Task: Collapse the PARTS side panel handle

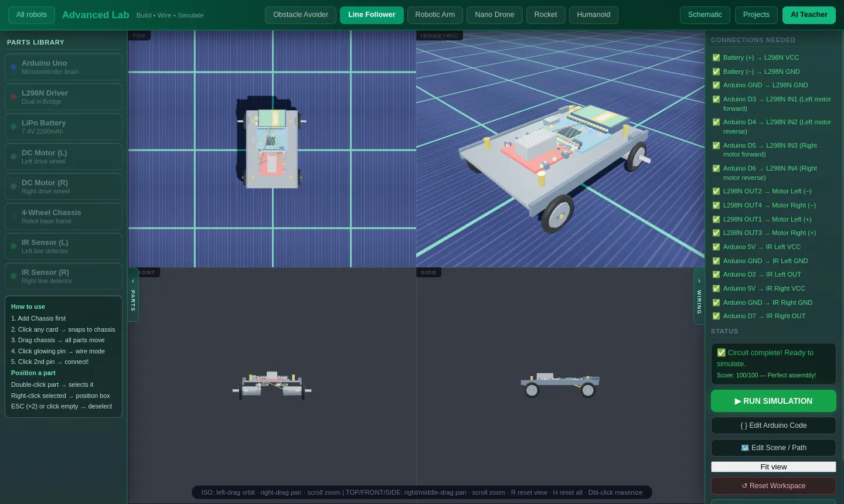Action: click(x=133, y=295)
